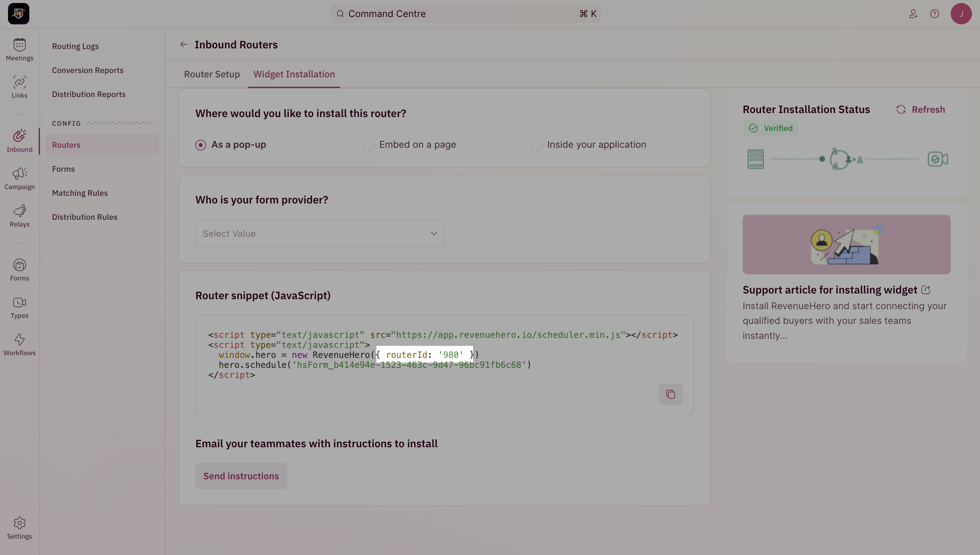Click the RevenueHero logo icon
Screen dimensions: 980x555
[18, 14]
